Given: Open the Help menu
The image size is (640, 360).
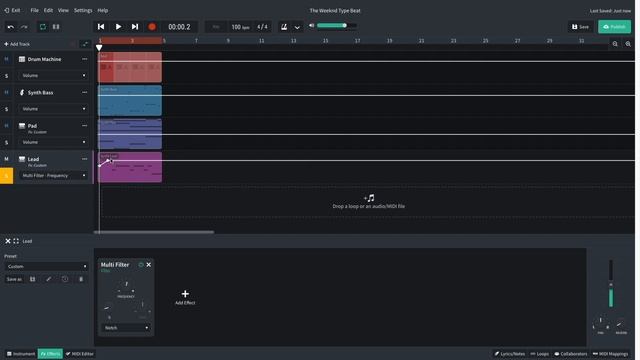Looking at the screenshot, I should click(102, 10).
